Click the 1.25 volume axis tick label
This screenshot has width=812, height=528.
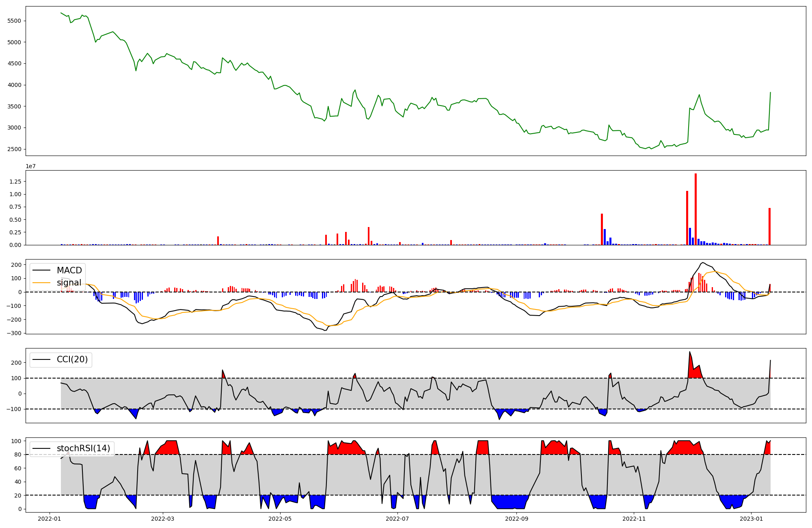[16, 182]
